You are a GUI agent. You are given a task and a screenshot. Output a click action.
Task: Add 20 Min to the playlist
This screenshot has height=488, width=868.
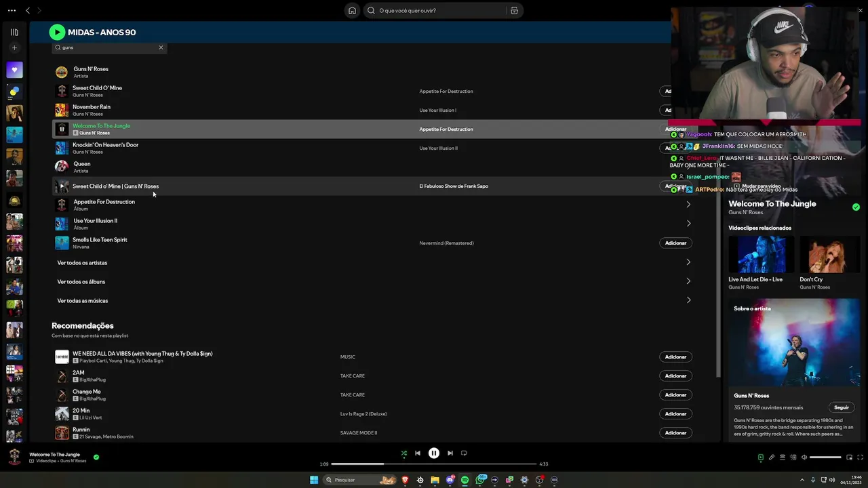point(675,413)
